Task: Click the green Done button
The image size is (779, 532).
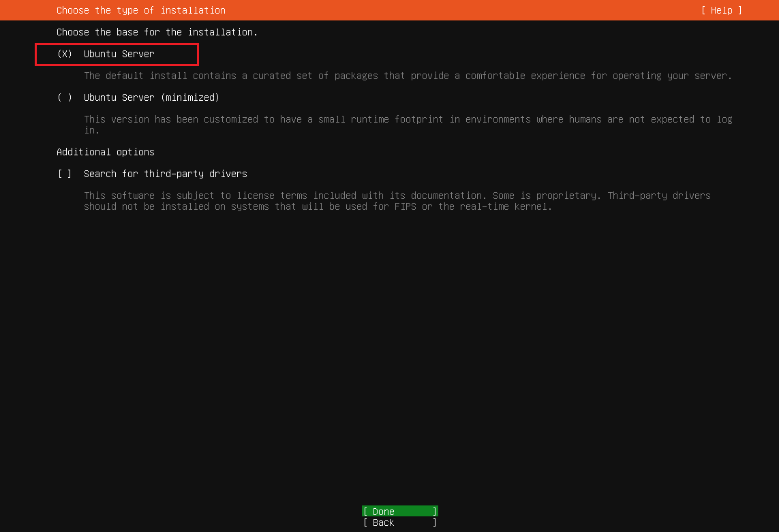Action: point(400,511)
